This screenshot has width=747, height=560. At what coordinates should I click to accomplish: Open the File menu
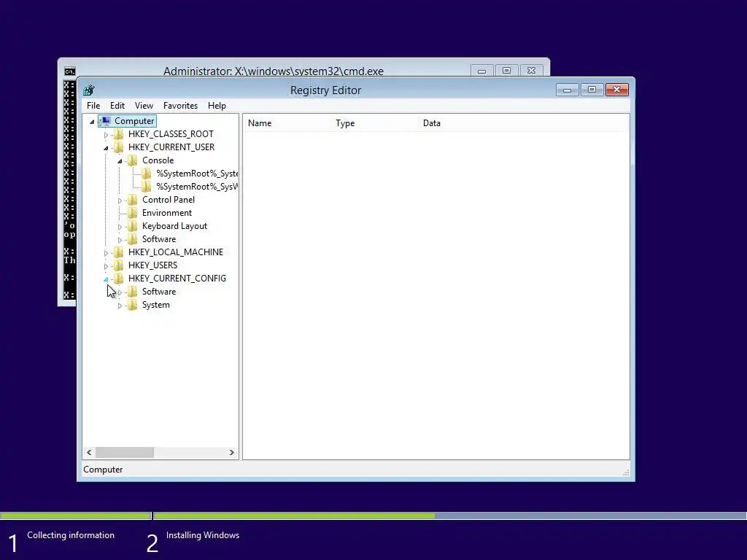tap(93, 106)
